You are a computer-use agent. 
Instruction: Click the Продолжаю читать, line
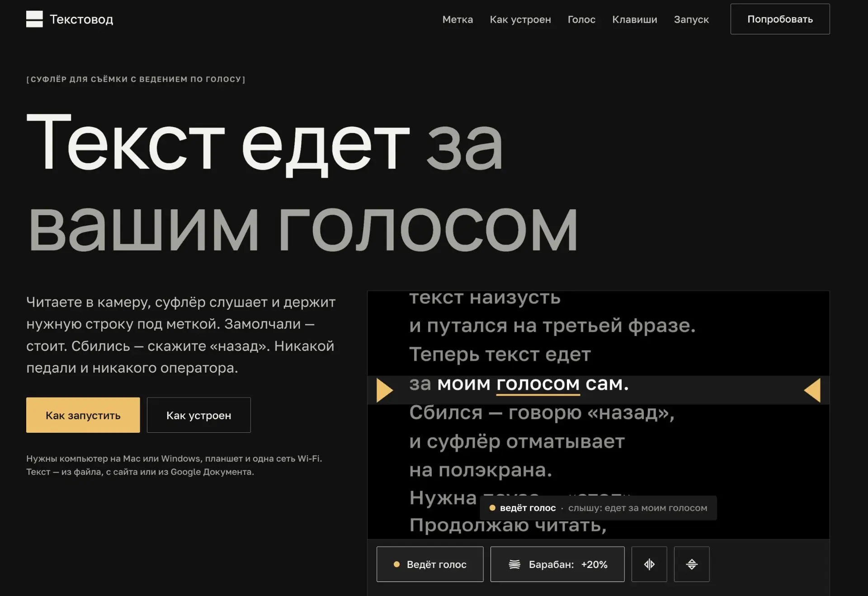(508, 525)
